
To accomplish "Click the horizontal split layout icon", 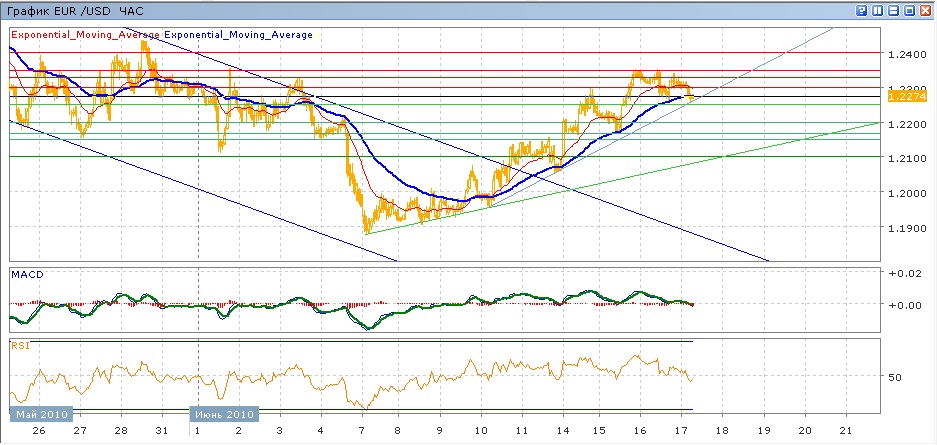I will pos(892,10).
